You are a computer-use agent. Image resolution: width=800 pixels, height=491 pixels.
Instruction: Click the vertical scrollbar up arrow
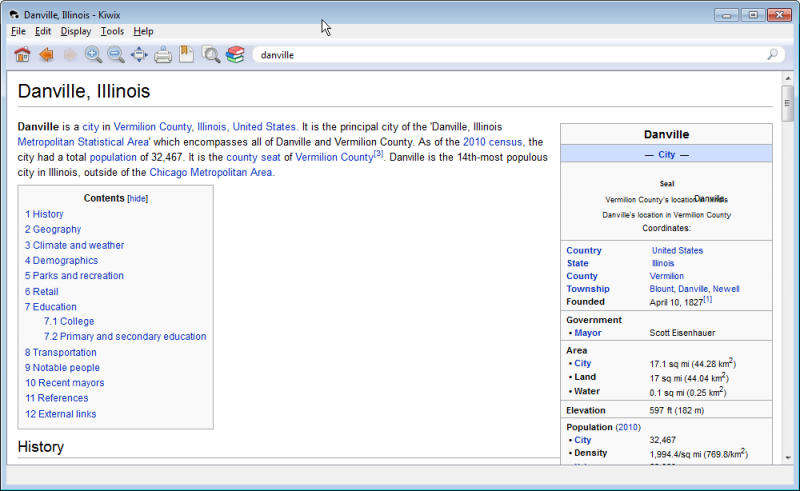[x=788, y=79]
